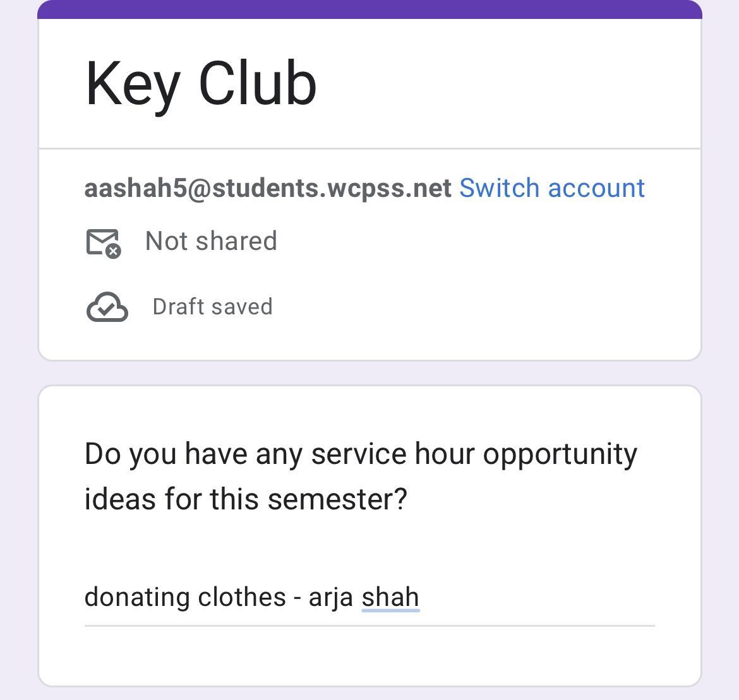Click the empty space after the answer text
The height and width of the screenshot is (700, 739).
(x=537, y=598)
